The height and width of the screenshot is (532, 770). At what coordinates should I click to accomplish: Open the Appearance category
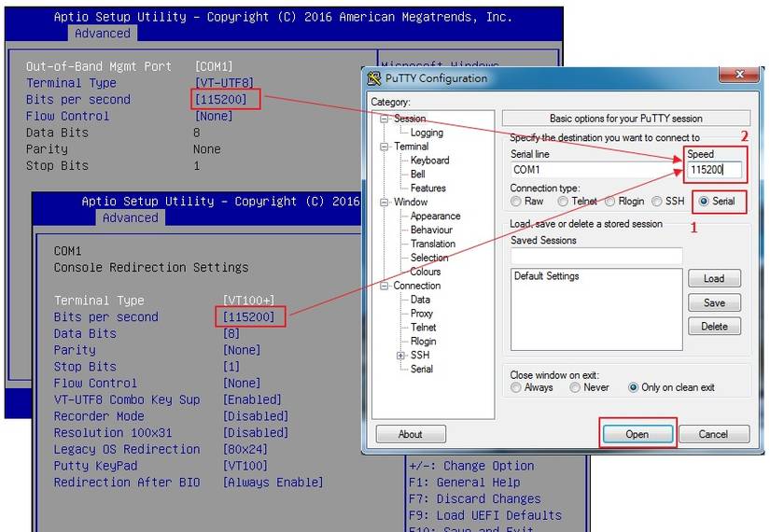[x=436, y=217]
